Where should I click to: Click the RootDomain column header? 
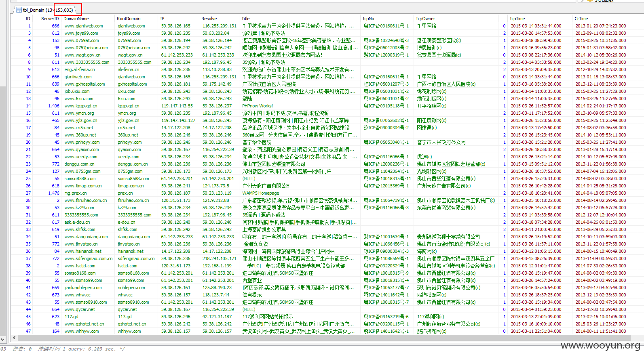(x=129, y=19)
